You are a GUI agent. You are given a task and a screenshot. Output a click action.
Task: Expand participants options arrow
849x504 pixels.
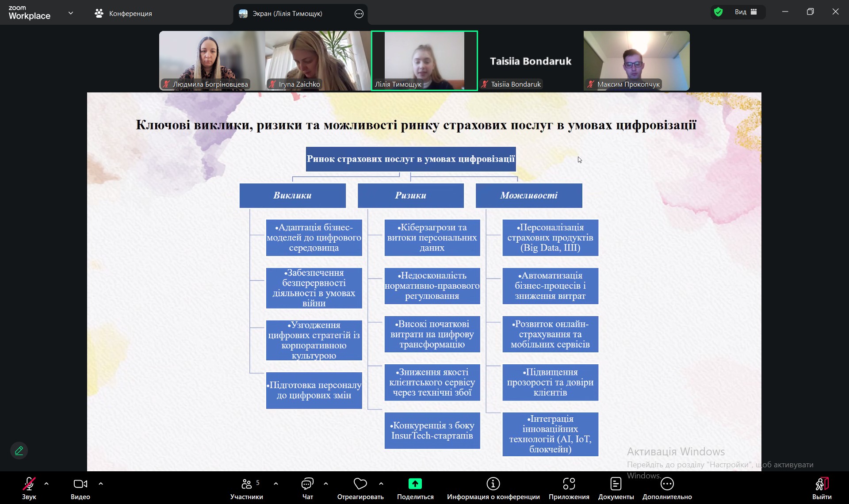(x=276, y=484)
